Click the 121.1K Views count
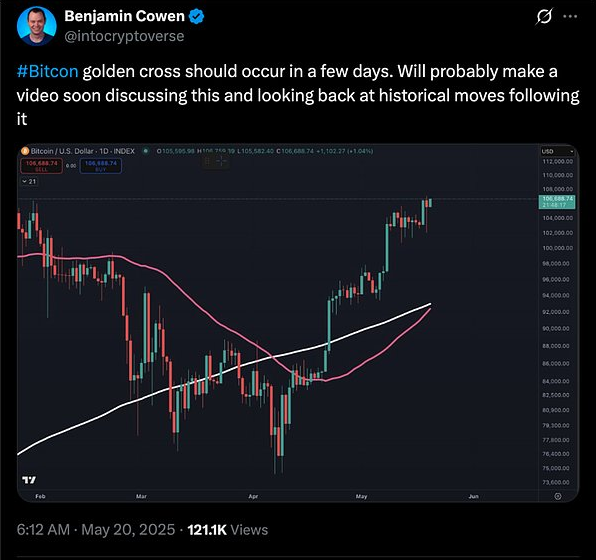This screenshot has height=560, width=596. pos(228,530)
